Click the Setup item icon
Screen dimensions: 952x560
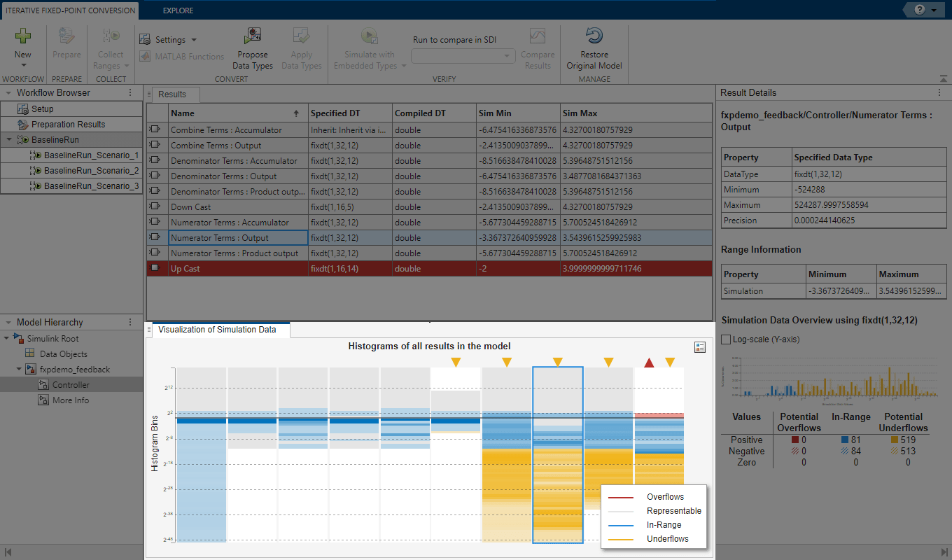[x=24, y=109]
